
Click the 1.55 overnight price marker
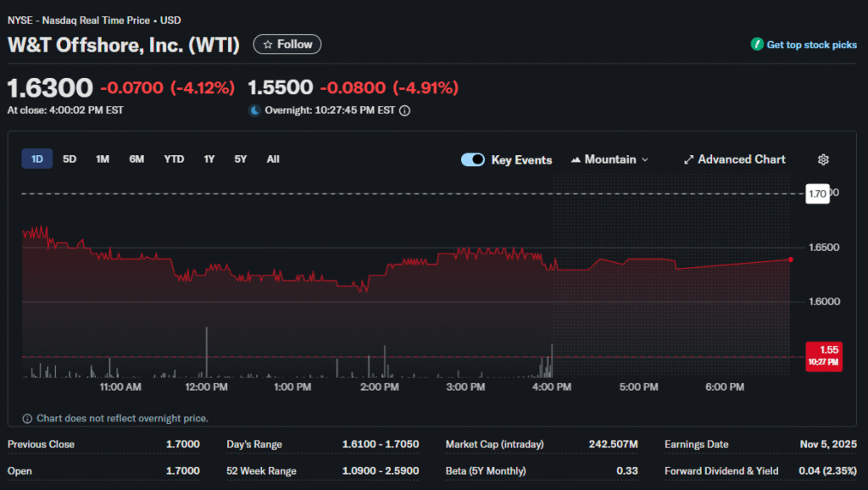[823, 355]
